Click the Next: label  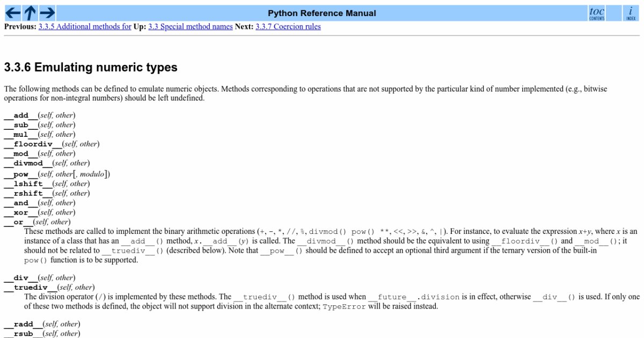[x=244, y=26]
